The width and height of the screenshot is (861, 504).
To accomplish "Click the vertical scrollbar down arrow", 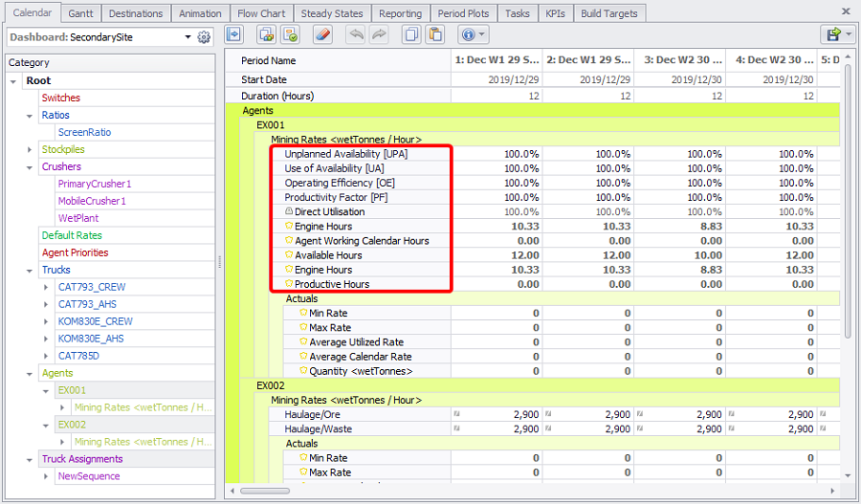I will [x=847, y=475].
